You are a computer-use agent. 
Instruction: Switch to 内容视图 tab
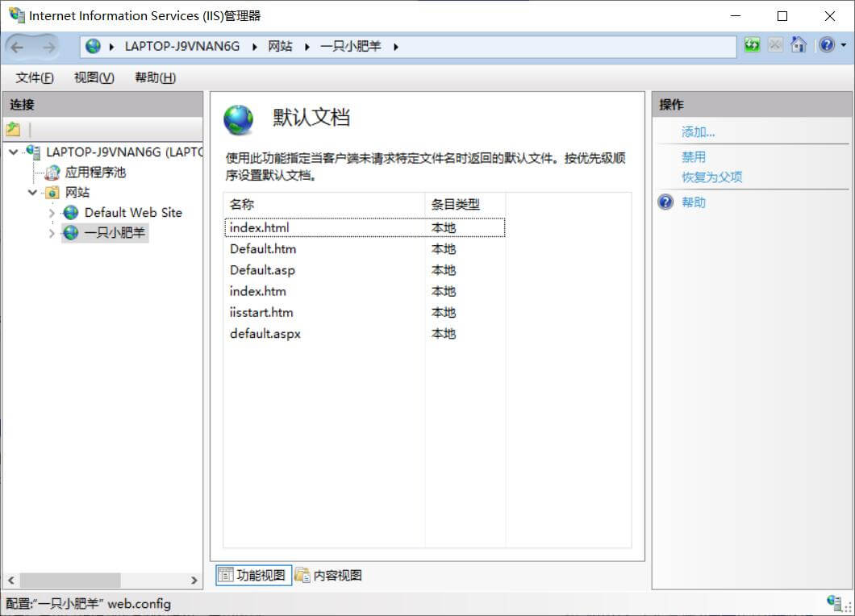tap(329, 575)
